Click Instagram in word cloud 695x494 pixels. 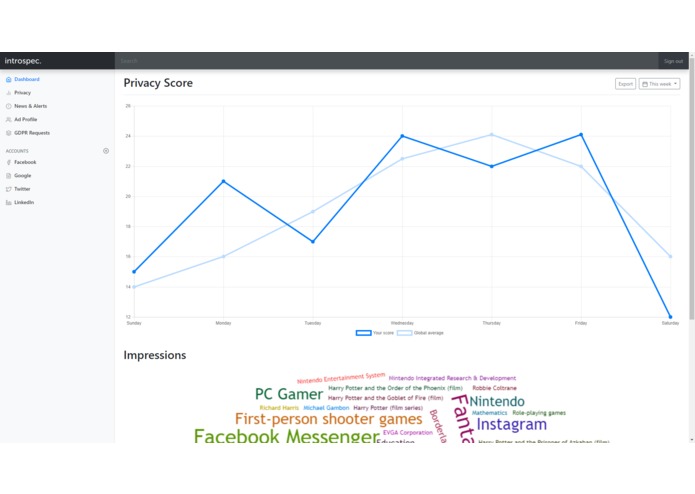(x=511, y=424)
